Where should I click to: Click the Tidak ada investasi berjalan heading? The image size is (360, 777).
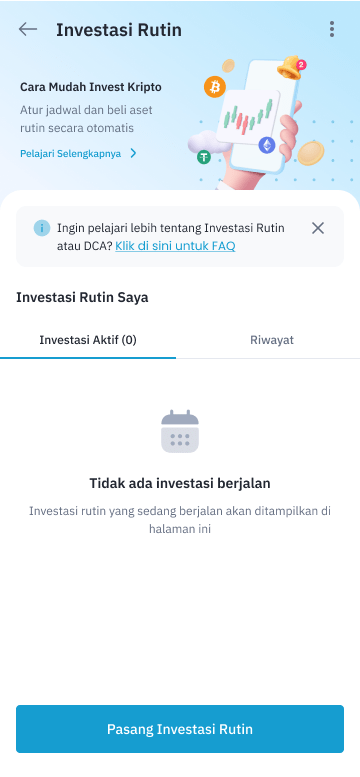(180, 483)
